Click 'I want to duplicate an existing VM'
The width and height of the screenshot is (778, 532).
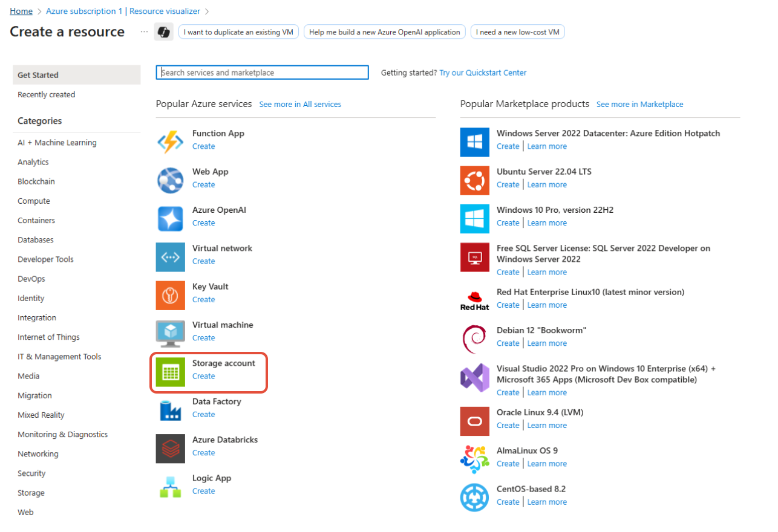(x=238, y=32)
